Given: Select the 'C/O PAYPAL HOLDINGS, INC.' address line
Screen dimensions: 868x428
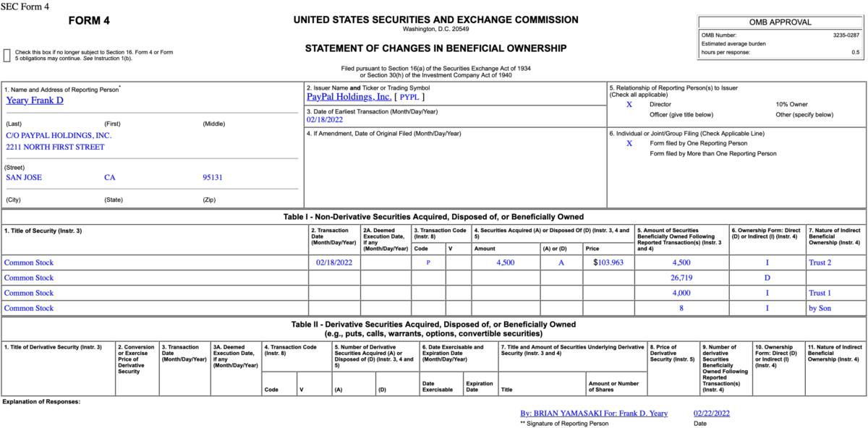Looking at the screenshot, I should coord(59,135).
